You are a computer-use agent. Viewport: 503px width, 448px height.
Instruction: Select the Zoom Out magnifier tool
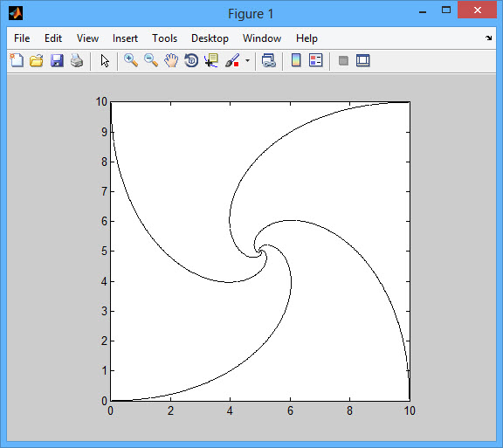151,60
